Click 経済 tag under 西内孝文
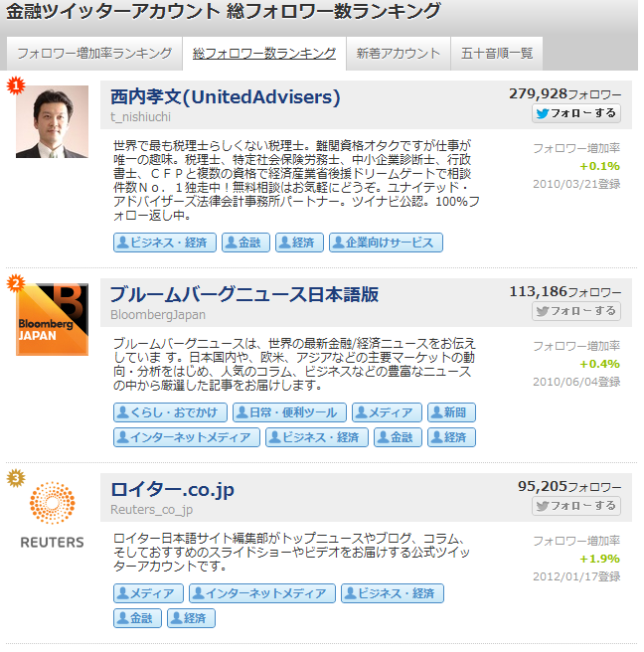644x652 pixels. [299, 243]
